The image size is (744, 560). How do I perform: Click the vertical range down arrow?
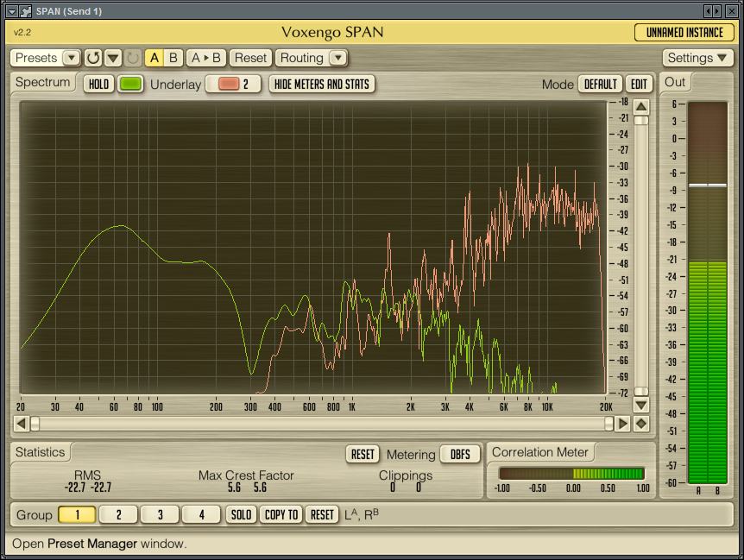click(x=641, y=406)
